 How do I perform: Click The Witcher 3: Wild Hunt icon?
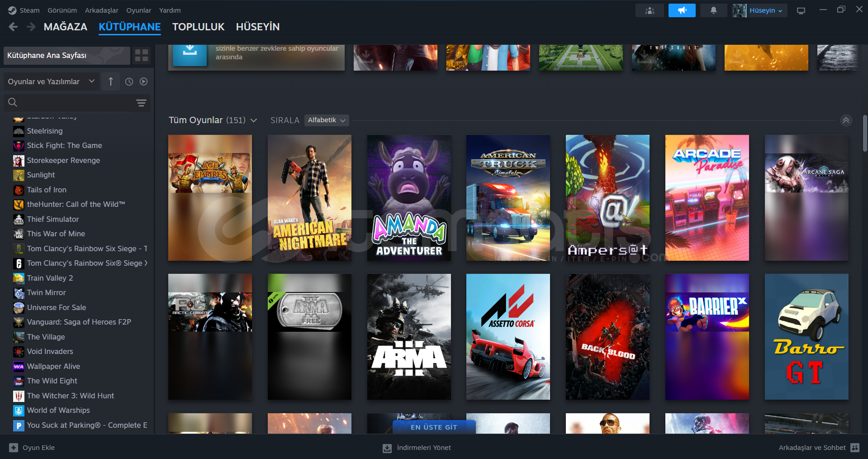point(19,396)
